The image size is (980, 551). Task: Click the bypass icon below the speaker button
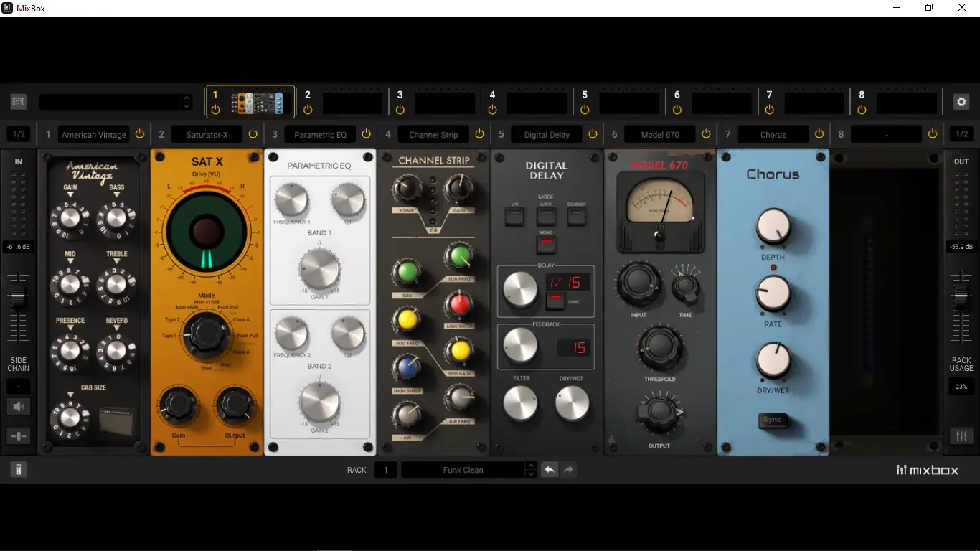pyautogui.click(x=18, y=435)
